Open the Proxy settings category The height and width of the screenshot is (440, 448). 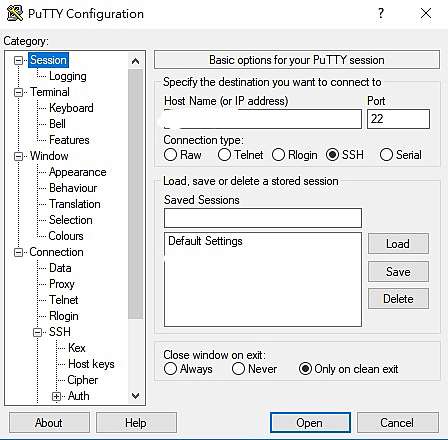(x=62, y=284)
